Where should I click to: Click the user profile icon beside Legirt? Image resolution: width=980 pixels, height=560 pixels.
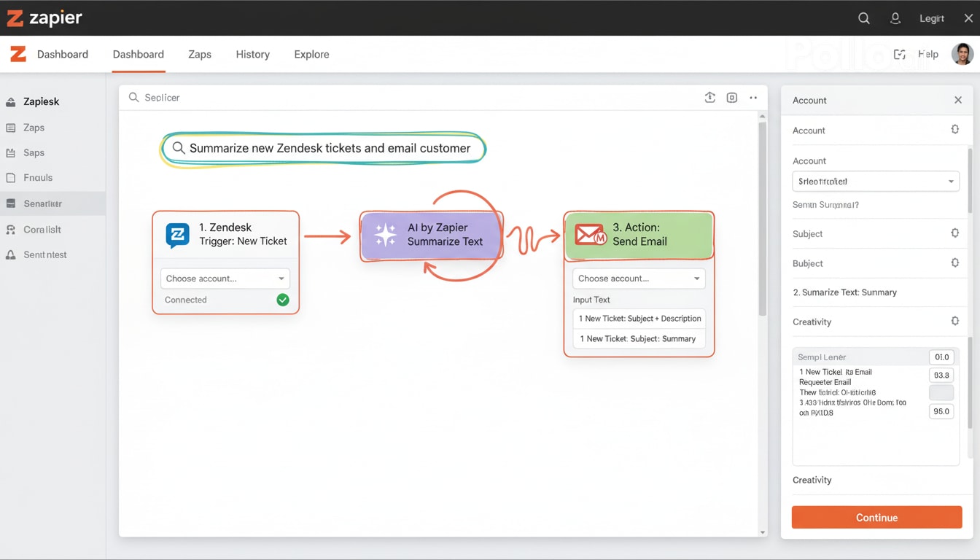coord(895,18)
